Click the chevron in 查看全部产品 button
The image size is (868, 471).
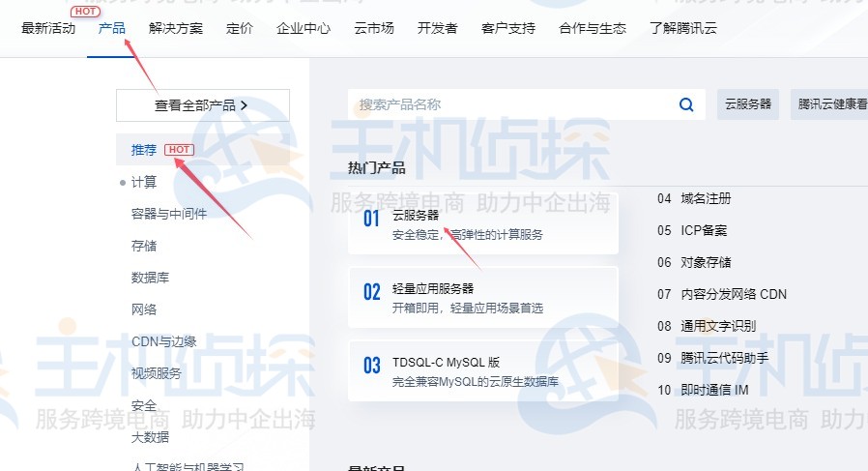click(245, 105)
